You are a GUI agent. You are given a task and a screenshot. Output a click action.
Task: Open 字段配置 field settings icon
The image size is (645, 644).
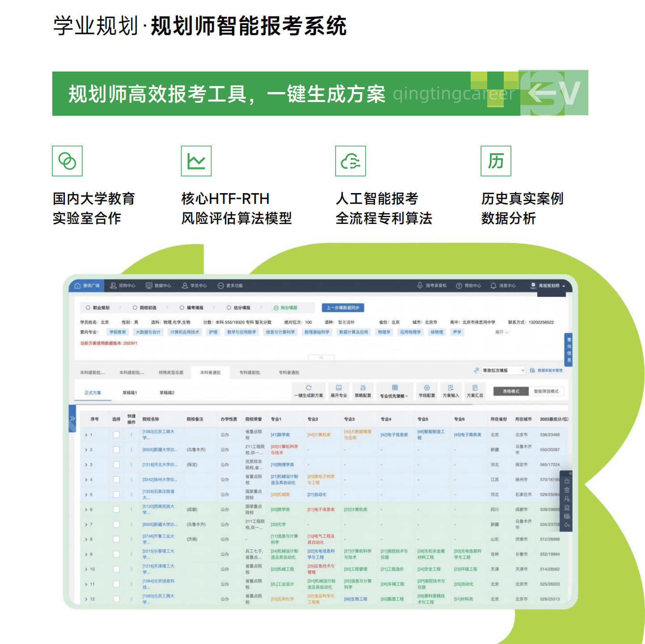pos(427,388)
